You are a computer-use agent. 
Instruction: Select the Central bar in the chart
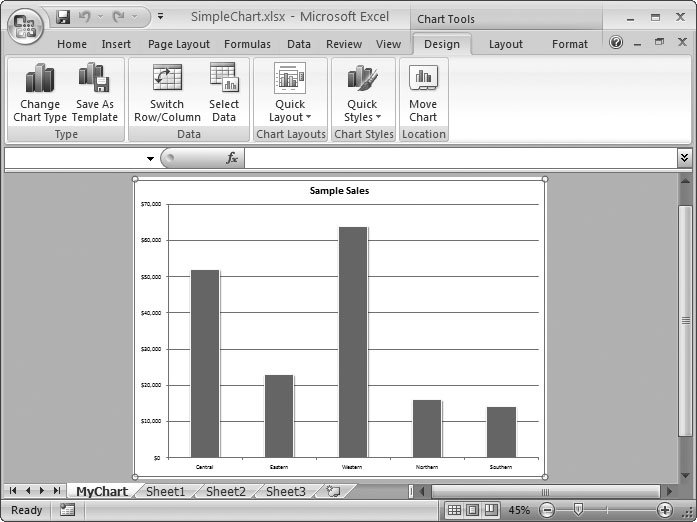[x=205, y=364]
